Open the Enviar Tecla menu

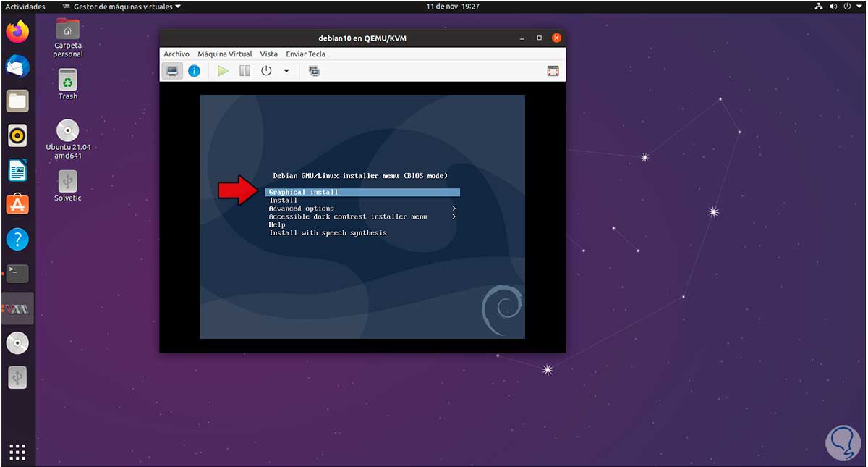(x=306, y=54)
